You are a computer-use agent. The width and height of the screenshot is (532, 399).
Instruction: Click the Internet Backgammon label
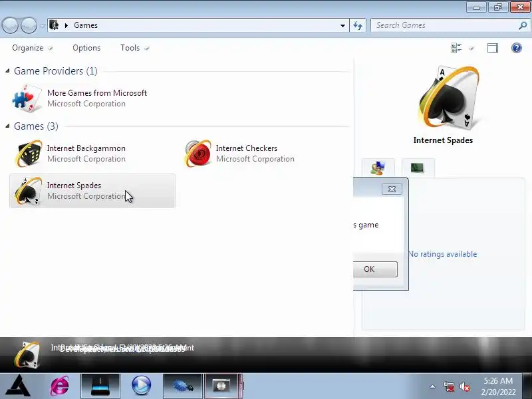click(x=86, y=148)
